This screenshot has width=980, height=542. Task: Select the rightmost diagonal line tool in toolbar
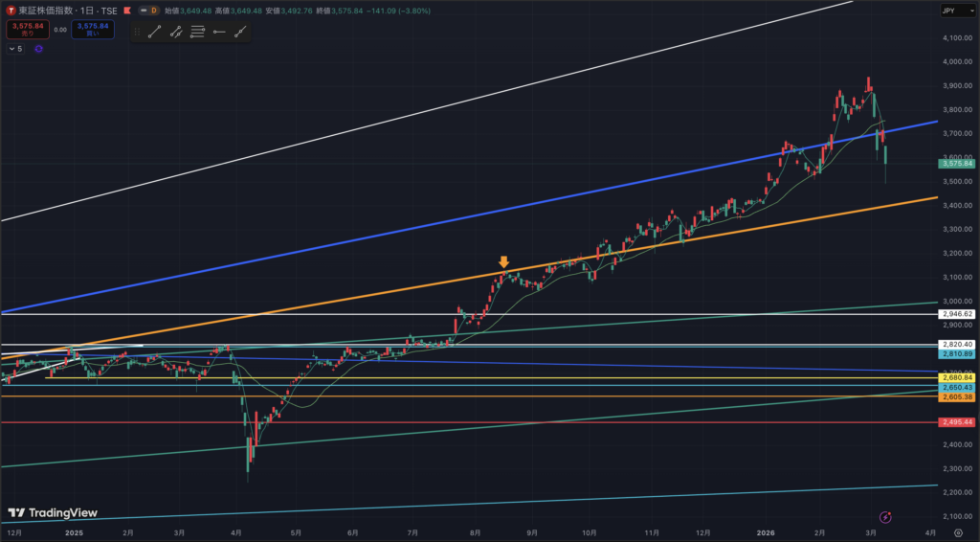(240, 32)
